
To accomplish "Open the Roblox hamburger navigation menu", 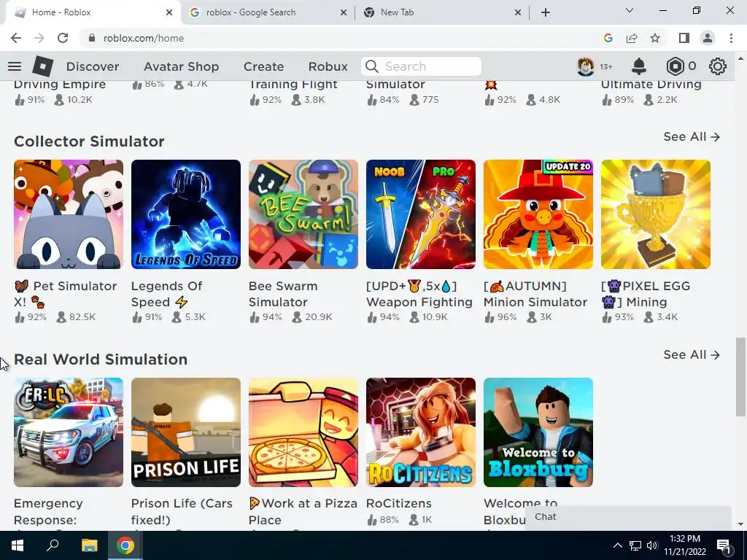I will [15, 66].
